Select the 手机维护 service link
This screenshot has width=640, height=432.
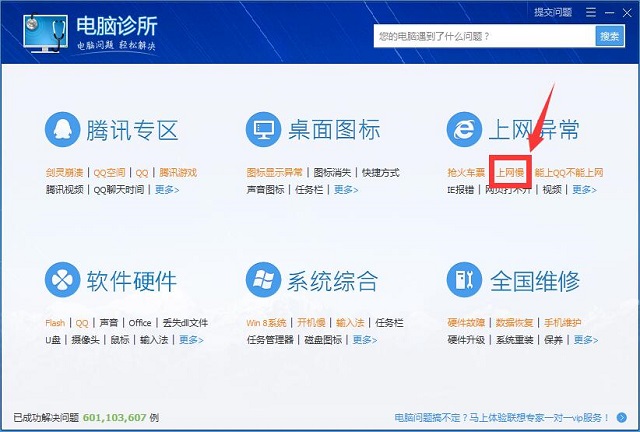tap(562, 323)
